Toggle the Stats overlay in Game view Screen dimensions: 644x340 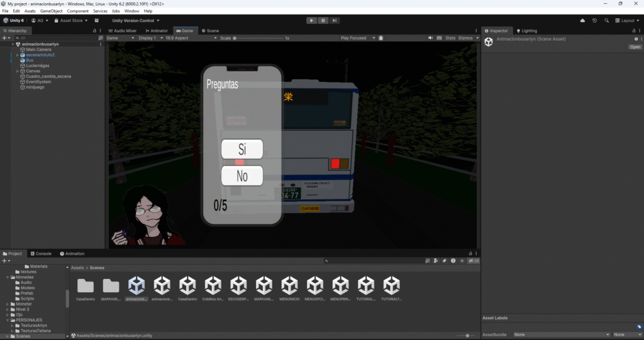point(450,38)
